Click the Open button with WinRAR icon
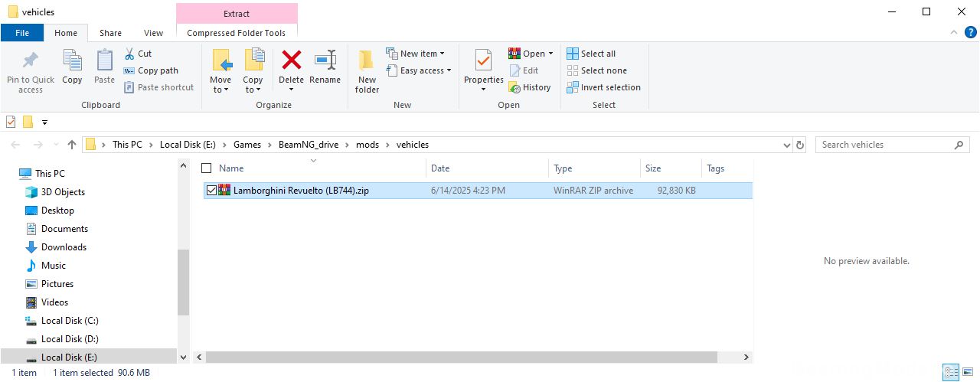This screenshot has height=382, width=980. pos(526,54)
